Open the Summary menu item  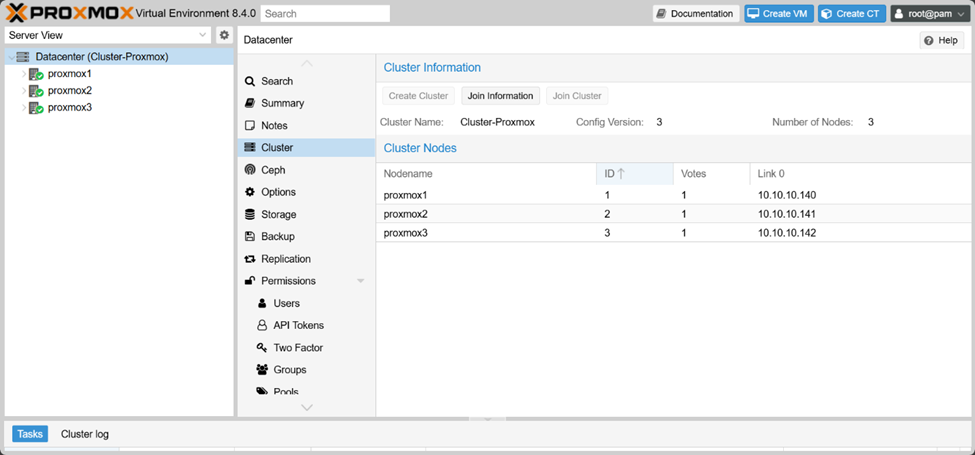pyautogui.click(x=282, y=103)
